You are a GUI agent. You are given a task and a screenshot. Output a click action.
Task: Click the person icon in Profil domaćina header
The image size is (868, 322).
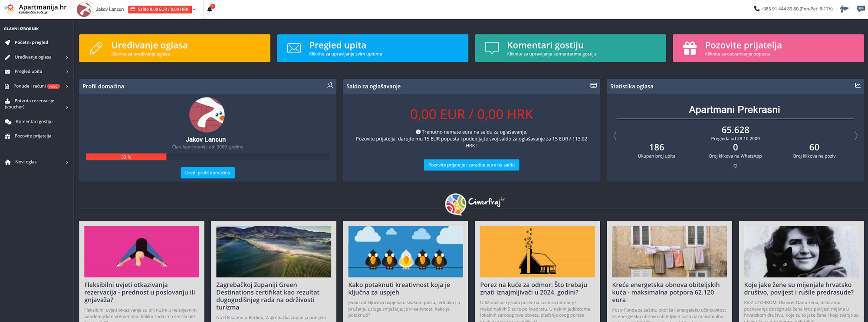pos(330,85)
